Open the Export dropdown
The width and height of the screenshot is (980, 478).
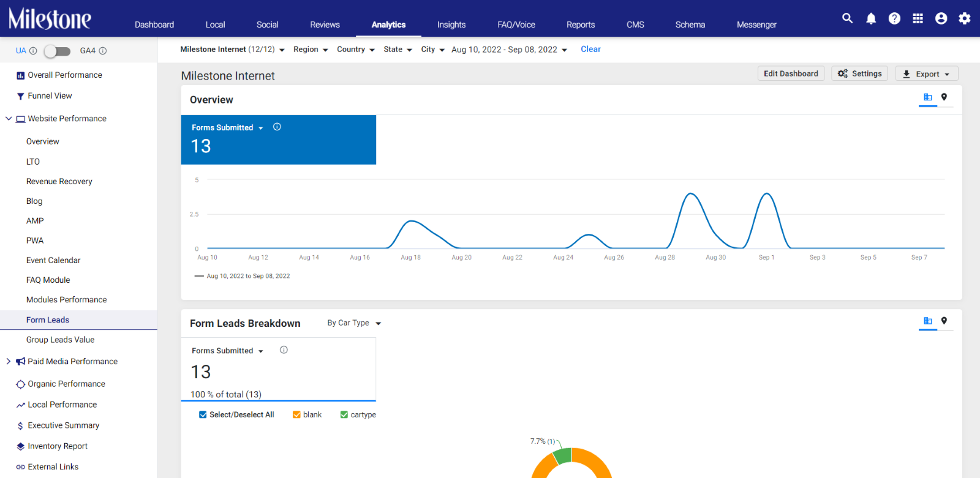(927, 73)
